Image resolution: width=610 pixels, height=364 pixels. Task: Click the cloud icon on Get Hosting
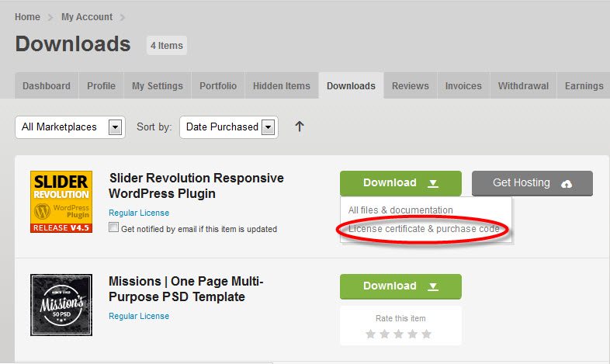click(567, 184)
